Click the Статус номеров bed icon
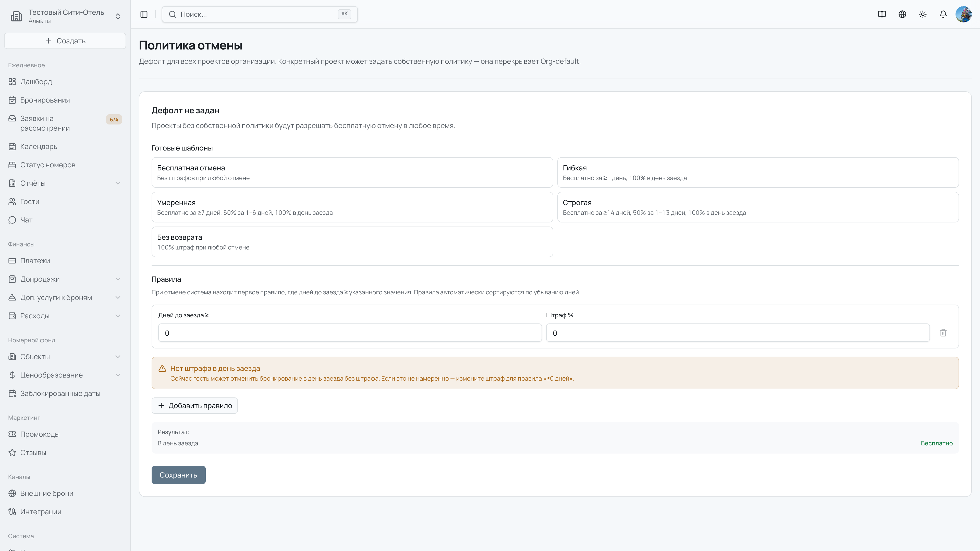 click(x=12, y=165)
